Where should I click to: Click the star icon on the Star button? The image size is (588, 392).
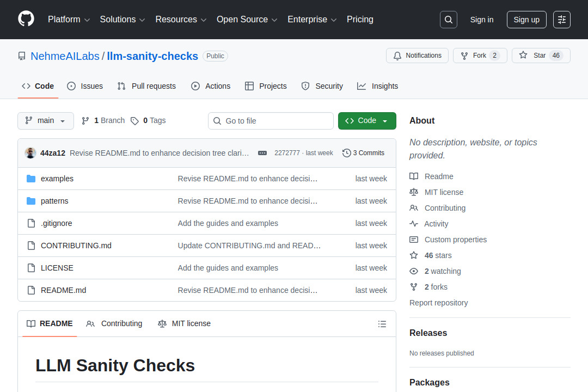click(x=523, y=55)
